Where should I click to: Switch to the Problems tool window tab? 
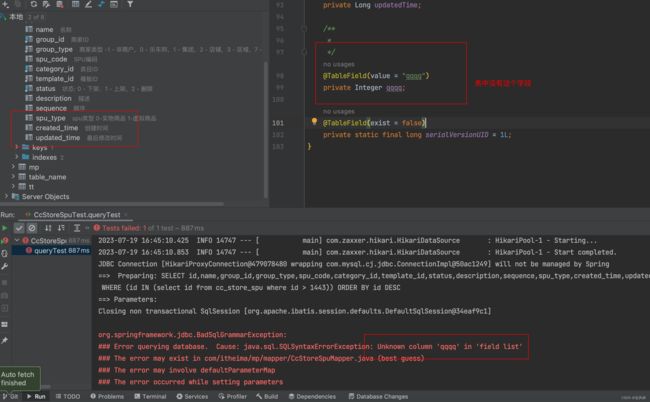(106, 396)
